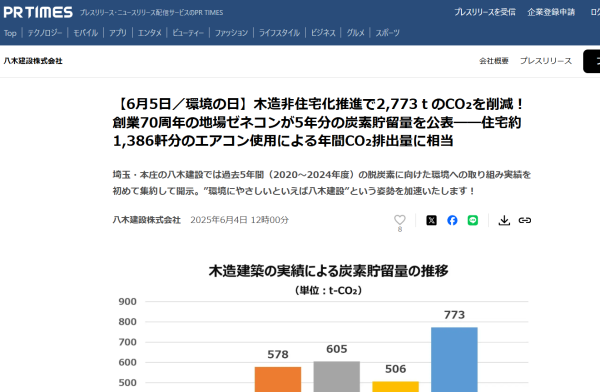The width and height of the screenshot is (600, 392).
Task: Share the article on X
Action: coord(431,220)
